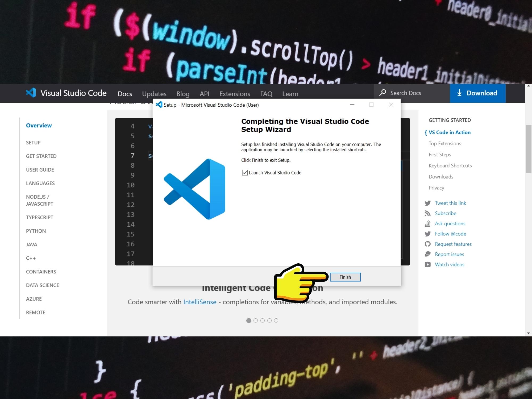Screen dimensions: 532x399
Task: Select the third carousel dot
Action: click(x=263, y=321)
